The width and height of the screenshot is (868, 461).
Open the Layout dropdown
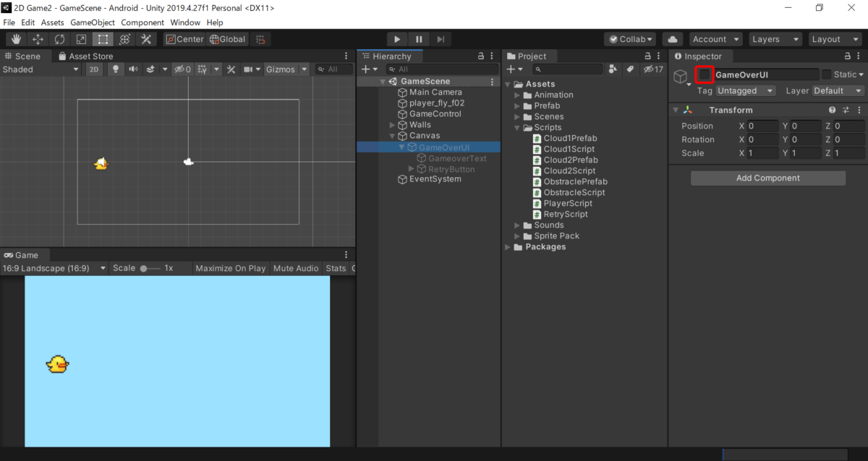835,39
